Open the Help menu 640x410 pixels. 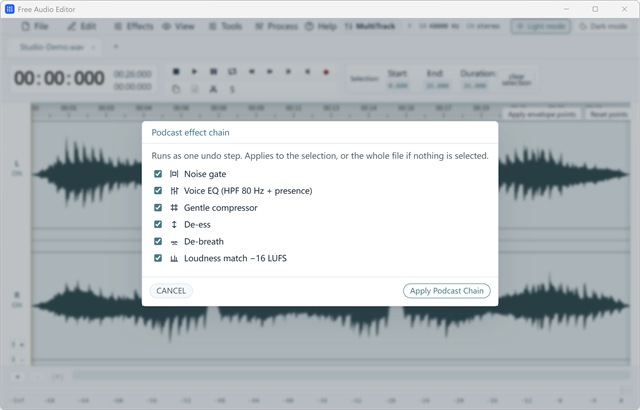(x=321, y=27)
